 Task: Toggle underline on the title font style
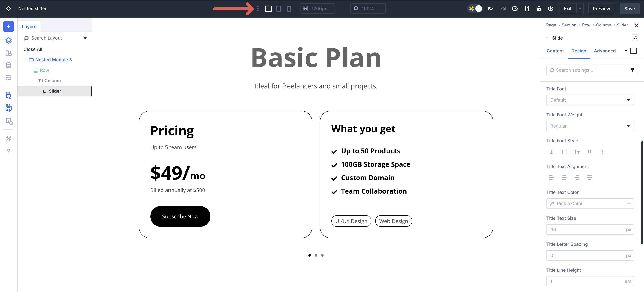(x=589, y=152)
